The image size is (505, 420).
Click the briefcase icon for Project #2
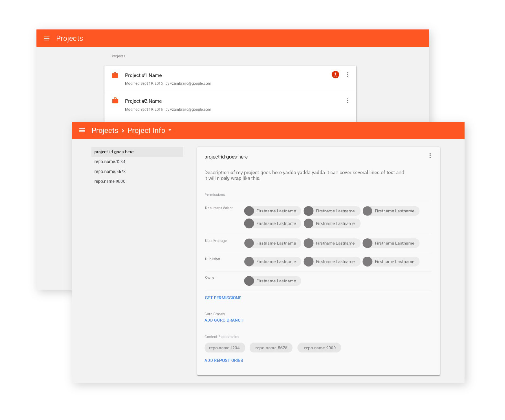[115, 101]
